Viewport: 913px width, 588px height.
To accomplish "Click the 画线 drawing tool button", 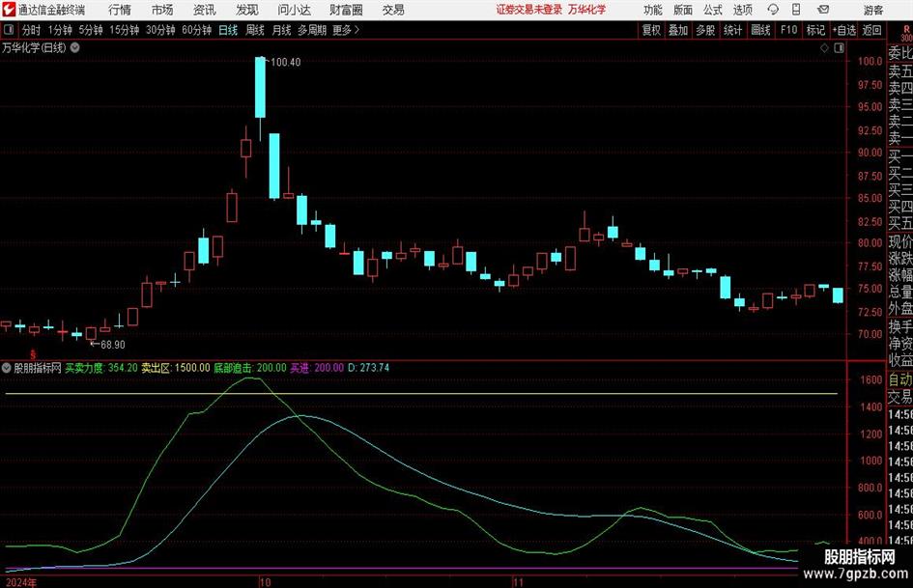I will (x=760, y=30).
